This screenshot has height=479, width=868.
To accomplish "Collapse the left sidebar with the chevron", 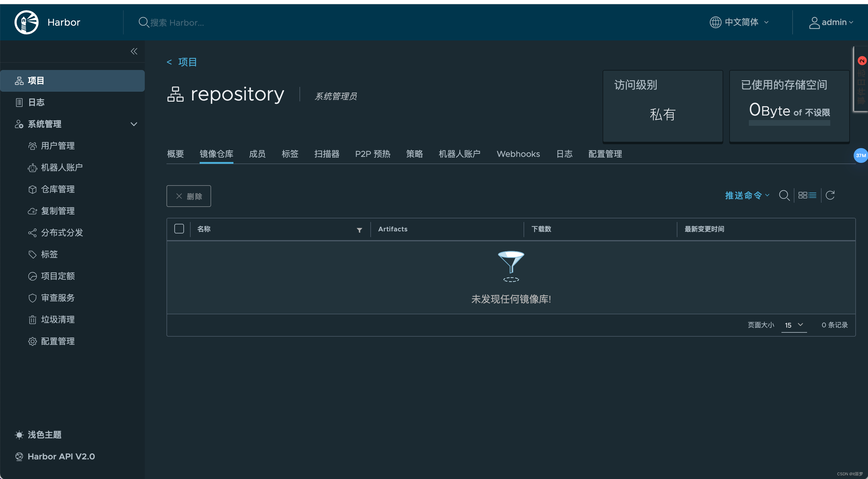I will click(x=134, y=51).
